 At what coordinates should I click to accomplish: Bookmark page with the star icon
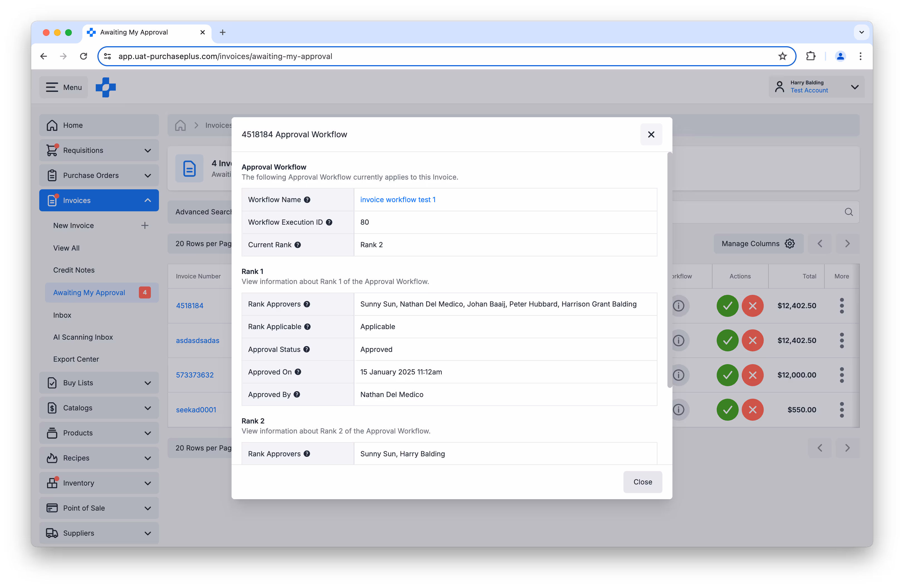point(782,56)
